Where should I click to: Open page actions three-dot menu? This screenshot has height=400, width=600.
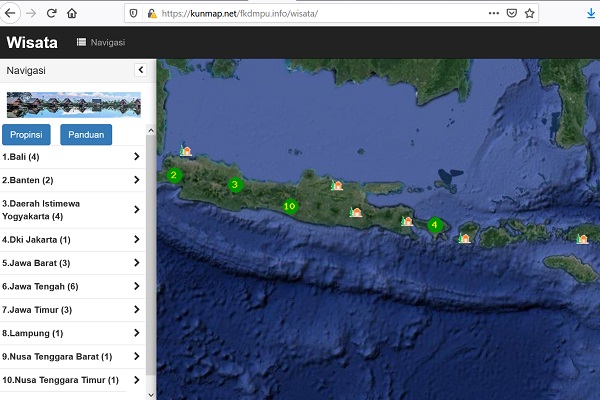494,13
